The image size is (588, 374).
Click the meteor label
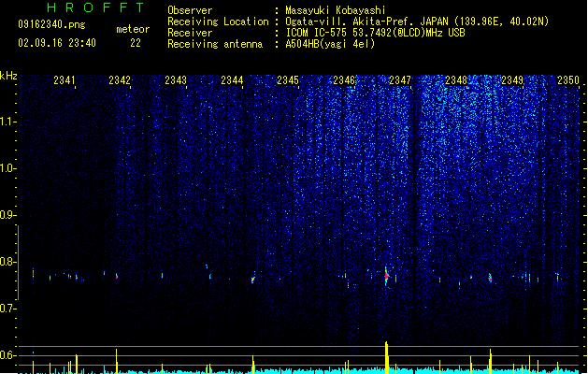[133, 29]
